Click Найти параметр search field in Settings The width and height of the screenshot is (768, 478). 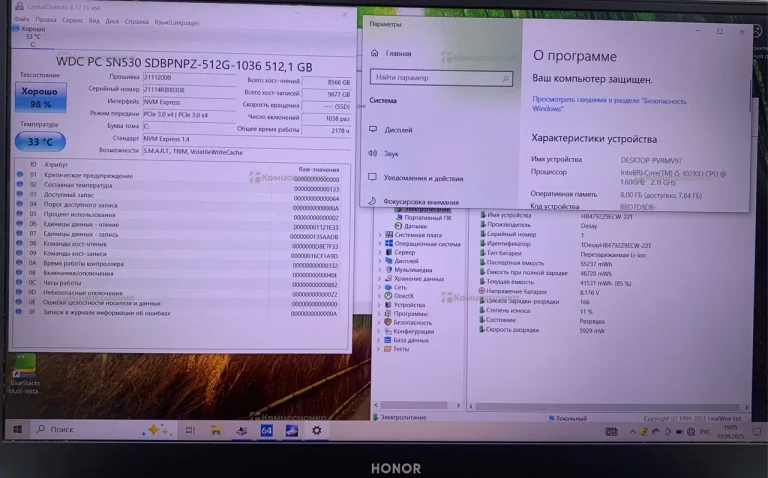(x=441, y=78)
